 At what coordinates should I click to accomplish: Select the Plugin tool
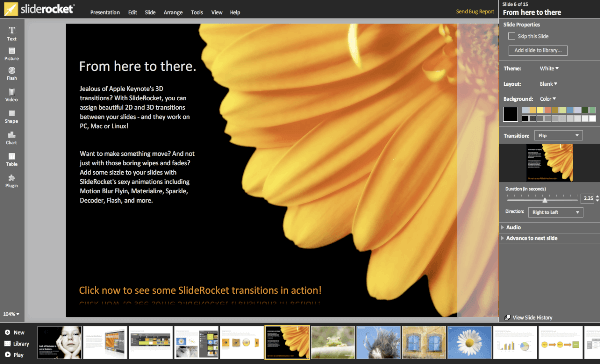11,181
